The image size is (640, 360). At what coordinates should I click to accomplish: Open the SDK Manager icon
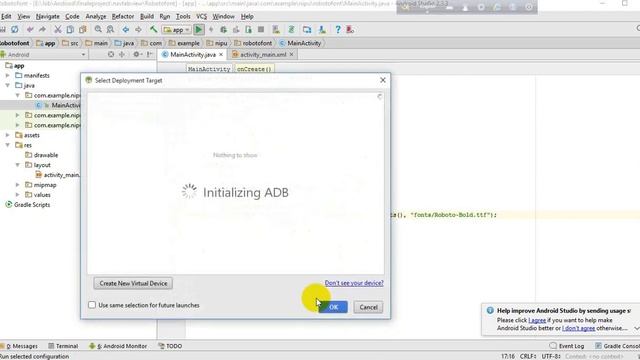point(322,29)
